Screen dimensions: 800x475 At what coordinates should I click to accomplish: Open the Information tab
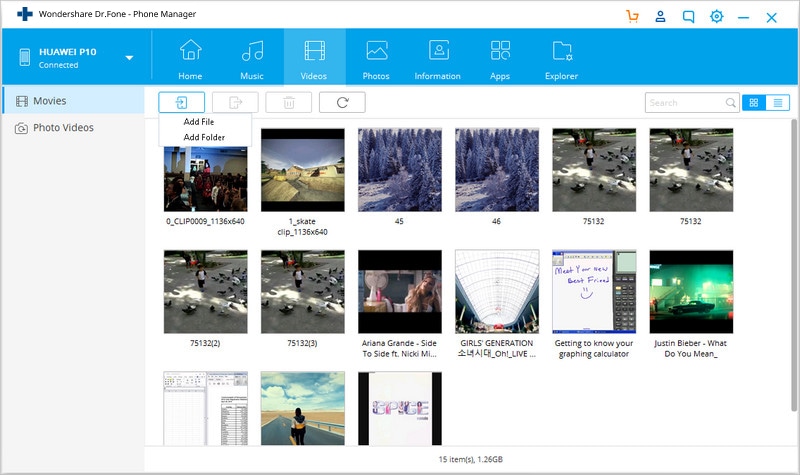click(438, 59)
